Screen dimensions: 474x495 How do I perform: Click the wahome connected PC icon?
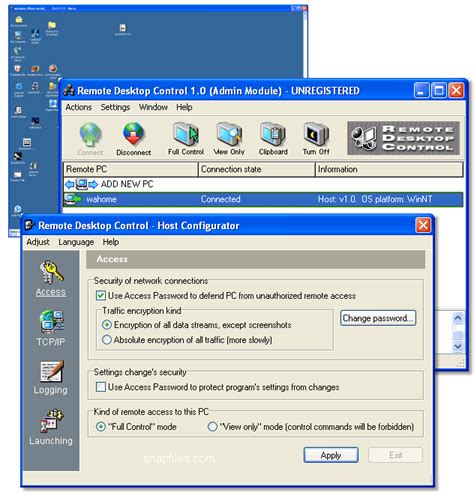tap(73, 199)
